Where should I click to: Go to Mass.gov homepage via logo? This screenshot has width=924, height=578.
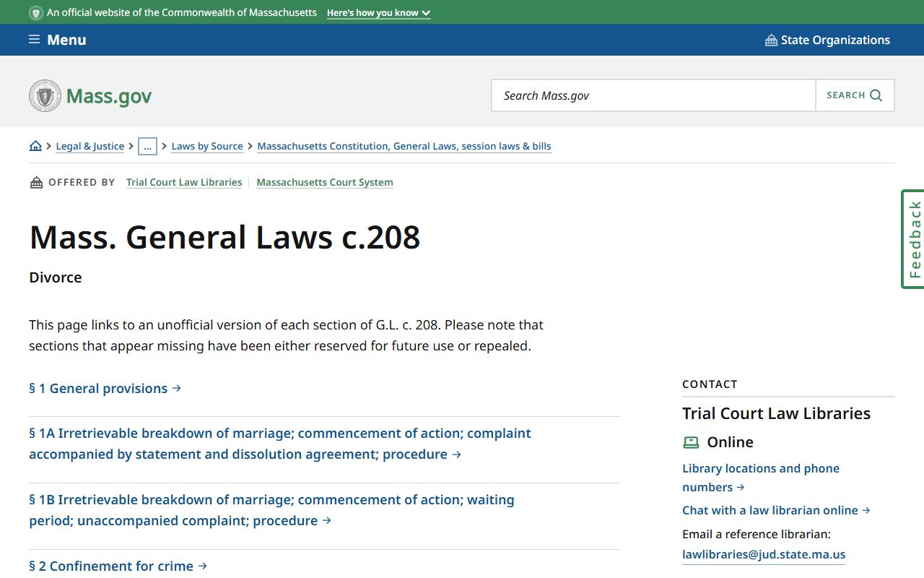[90, 95]
